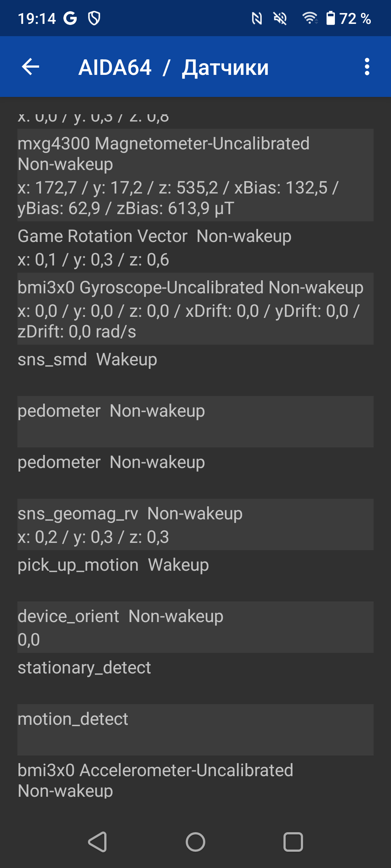Image resolution: width=391 pixels, height=868 pixels.
Task: Tap the shield icon in status bar
Action: [x=94, y=18]
